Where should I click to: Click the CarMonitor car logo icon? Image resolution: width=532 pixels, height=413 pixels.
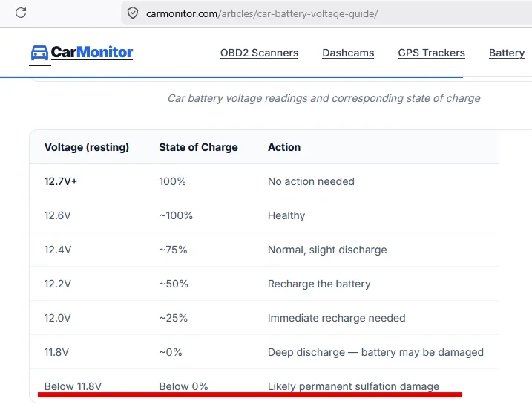click(x=40, y=53)
